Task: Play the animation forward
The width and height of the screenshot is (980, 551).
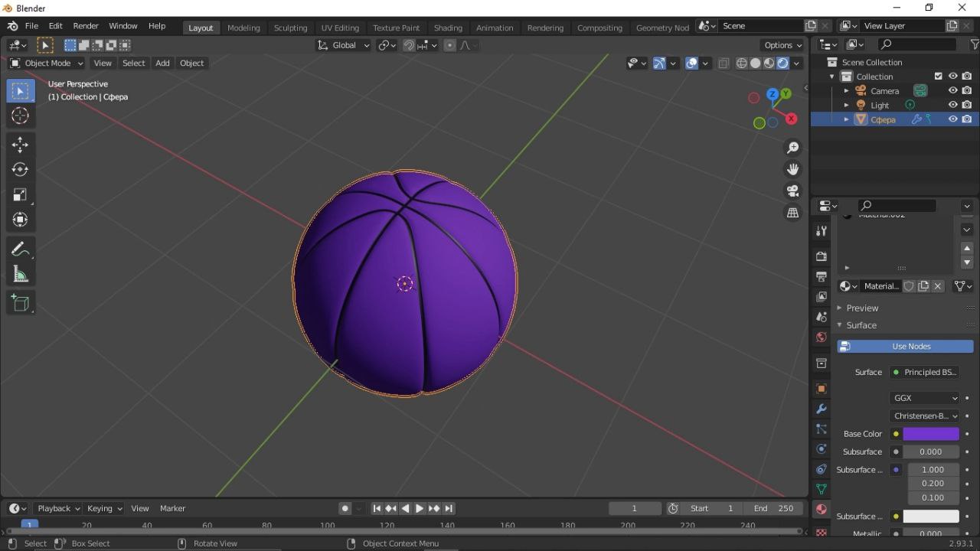Action: (x=420, y=508)
